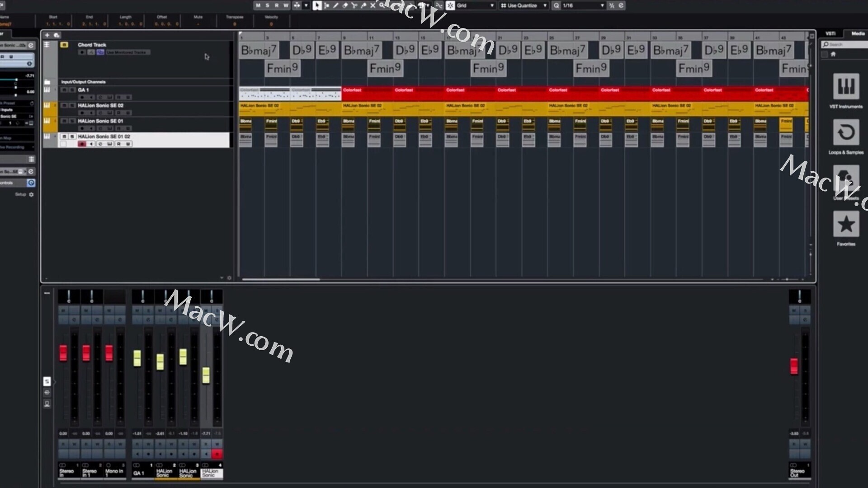Select the Glue tool

point(363,5)
